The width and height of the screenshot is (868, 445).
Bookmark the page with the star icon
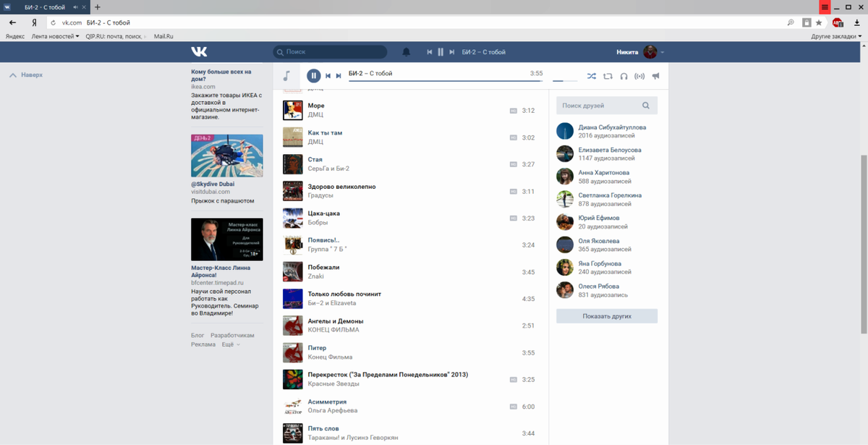(819, 22)
